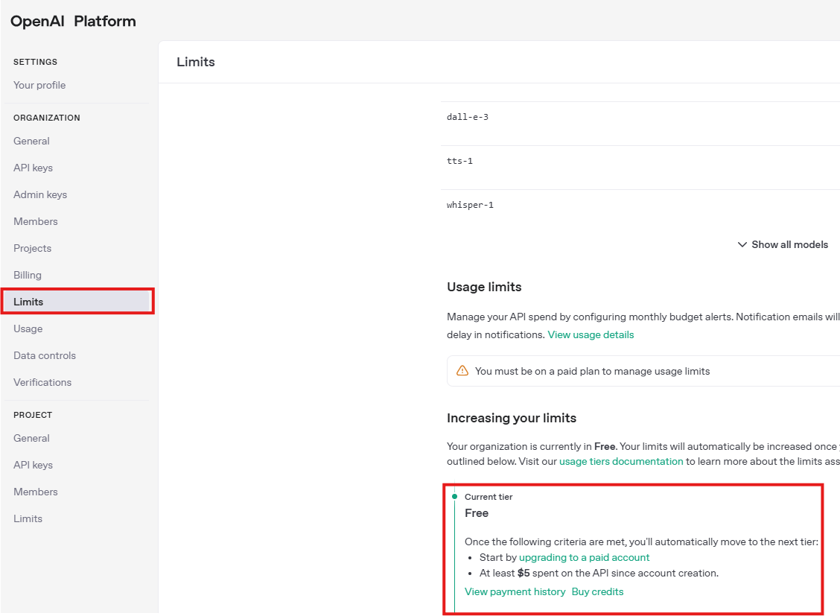The width and height of the screenshot is (840, 616).
Task: Click the SETTINGS section header
Action: click(35, 62)
